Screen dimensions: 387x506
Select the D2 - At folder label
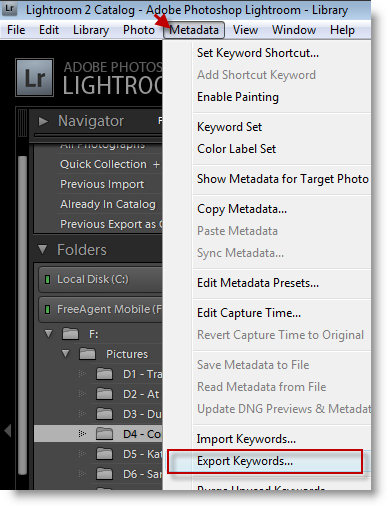tap(141, 394)
